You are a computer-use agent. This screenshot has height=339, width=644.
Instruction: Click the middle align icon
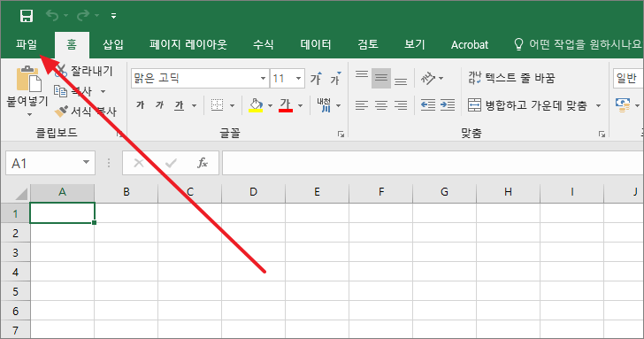(x=381, y=78)
